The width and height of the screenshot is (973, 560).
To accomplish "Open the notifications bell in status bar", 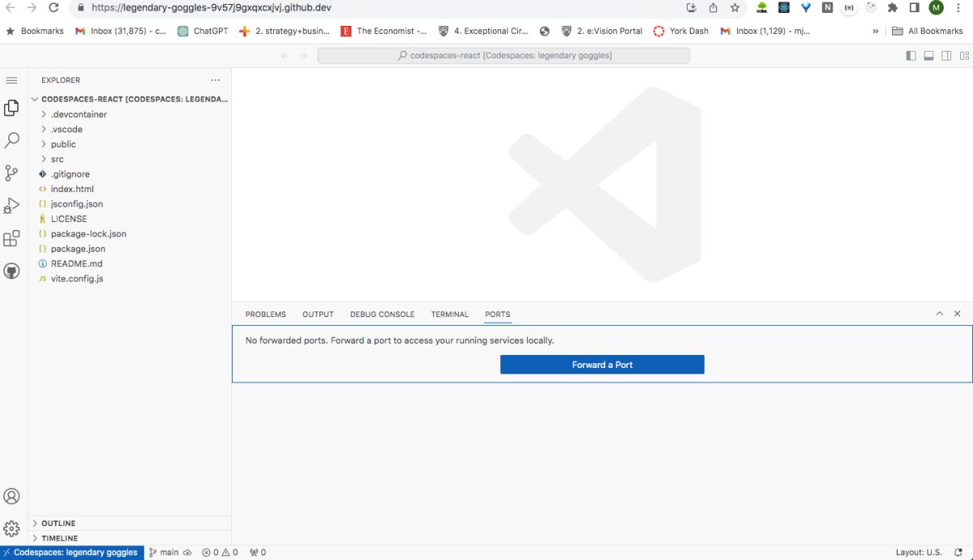I will click(x=958, y=553).
